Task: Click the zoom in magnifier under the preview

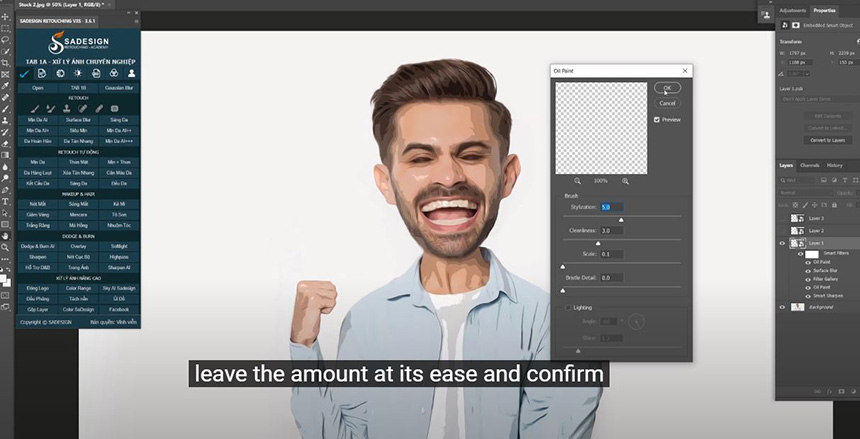Action: click(x=626, y=181)
